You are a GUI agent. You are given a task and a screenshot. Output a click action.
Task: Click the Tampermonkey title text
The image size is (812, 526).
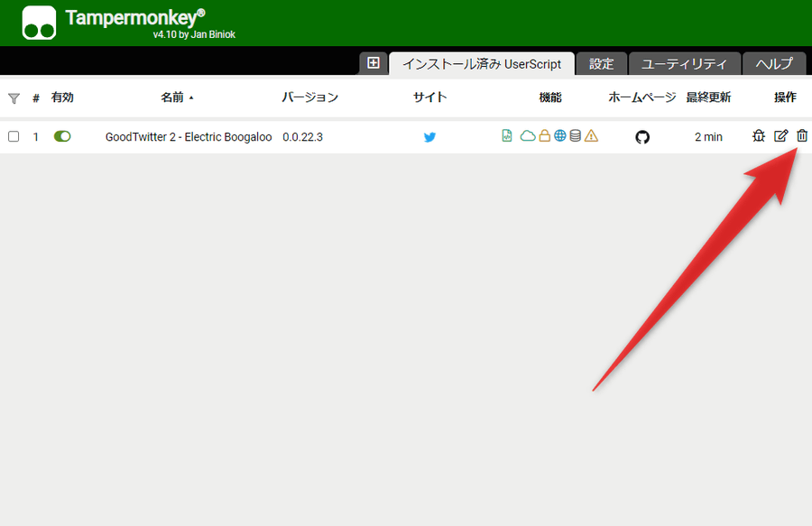tap(135, 18)
